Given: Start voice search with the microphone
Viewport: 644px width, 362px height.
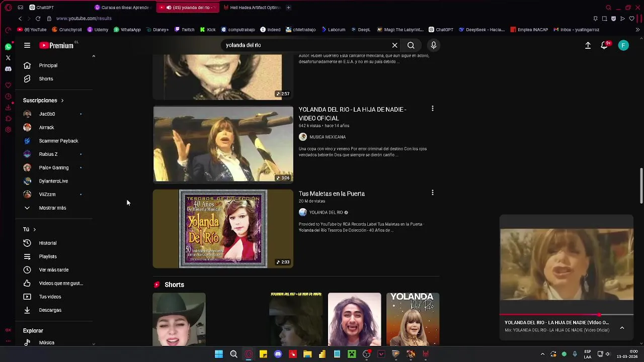Looking at the screenshot, I should tap(433, 45).
